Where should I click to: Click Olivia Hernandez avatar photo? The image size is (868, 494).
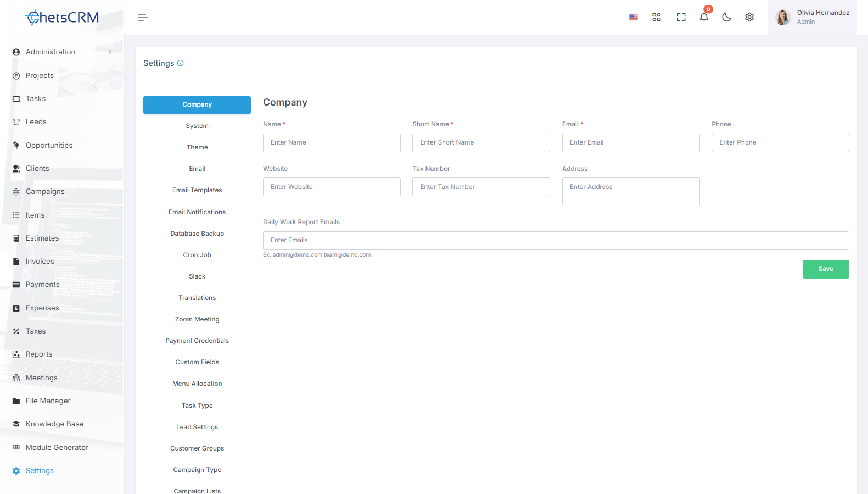[783, 17]
